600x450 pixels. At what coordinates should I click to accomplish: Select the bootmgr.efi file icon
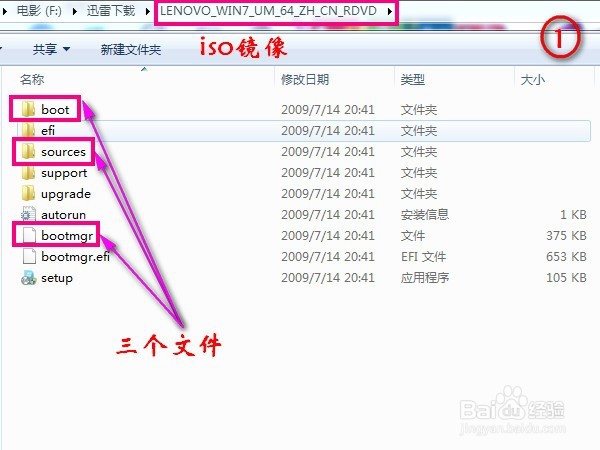tap(29, 256)
